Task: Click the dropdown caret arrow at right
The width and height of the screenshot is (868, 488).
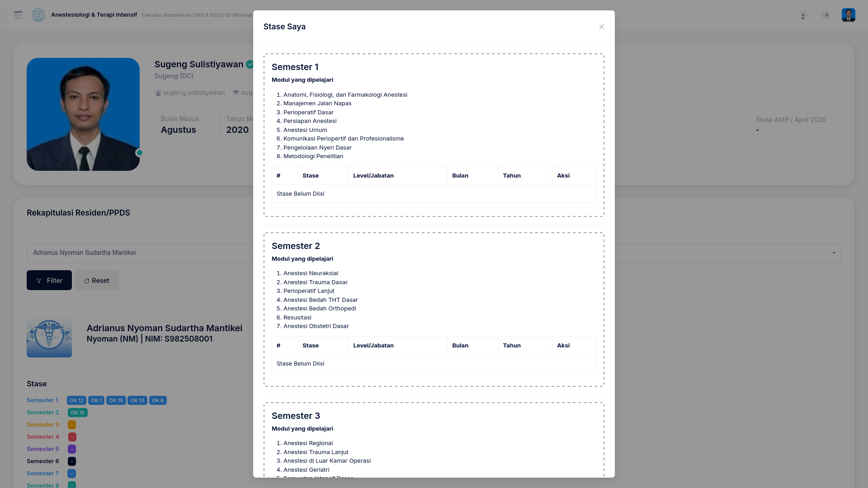Action: [x=834, y=253]
